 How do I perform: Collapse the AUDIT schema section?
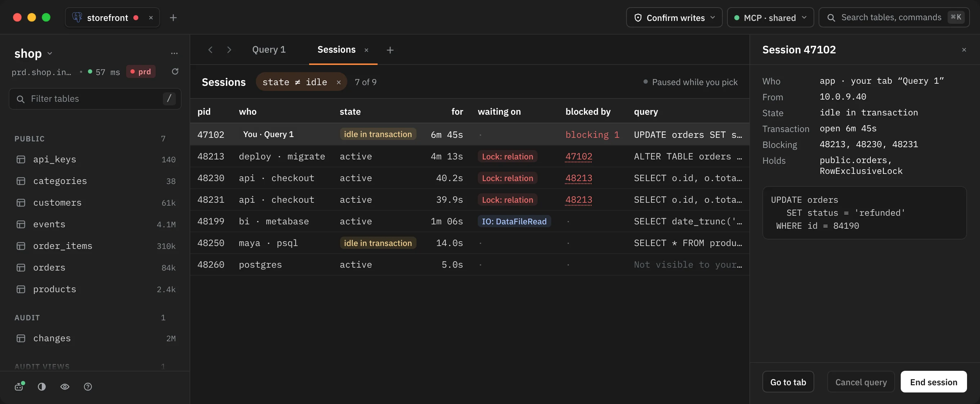[x=27, y=317]
